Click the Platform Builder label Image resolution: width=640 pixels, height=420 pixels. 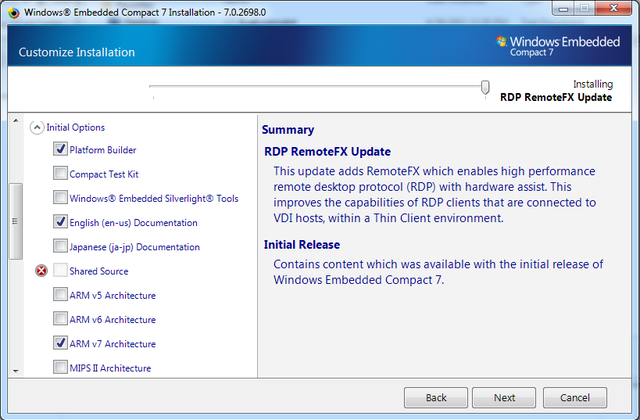click(x=102, y=150)
